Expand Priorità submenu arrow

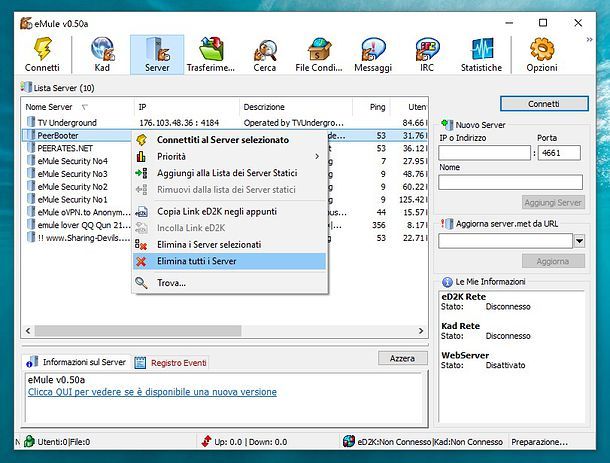(317, 156)
